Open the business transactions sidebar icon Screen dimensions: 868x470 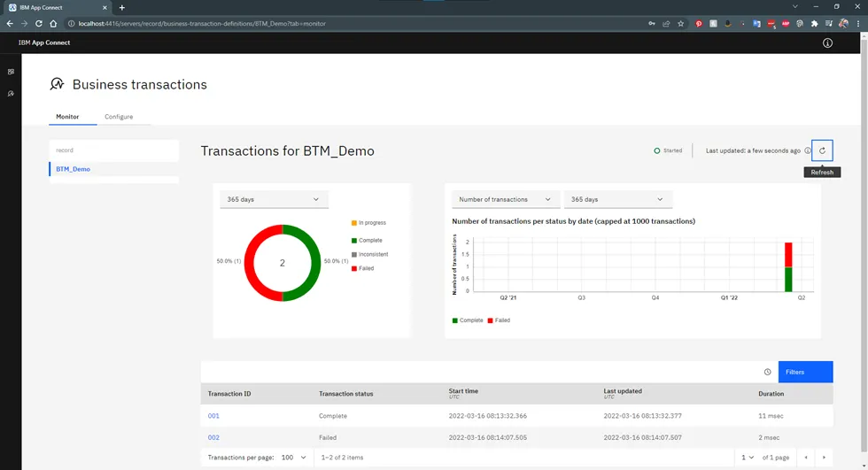coord(11,94)
